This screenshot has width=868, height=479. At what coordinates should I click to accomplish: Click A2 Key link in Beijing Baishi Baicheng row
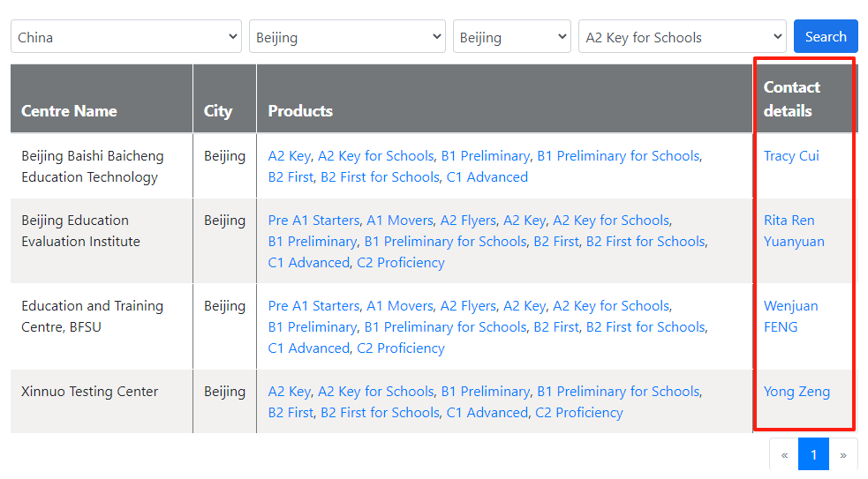click(290, 156)
